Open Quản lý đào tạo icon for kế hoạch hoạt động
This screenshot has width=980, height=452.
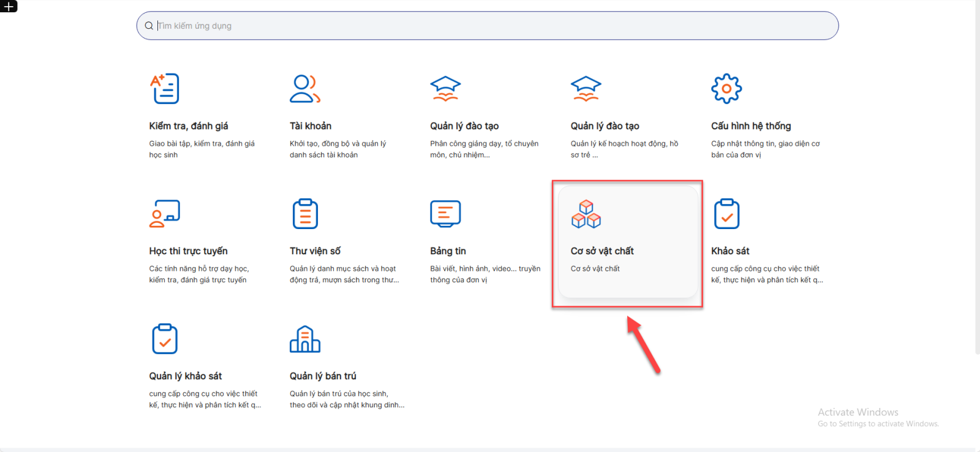click(586, 89)
